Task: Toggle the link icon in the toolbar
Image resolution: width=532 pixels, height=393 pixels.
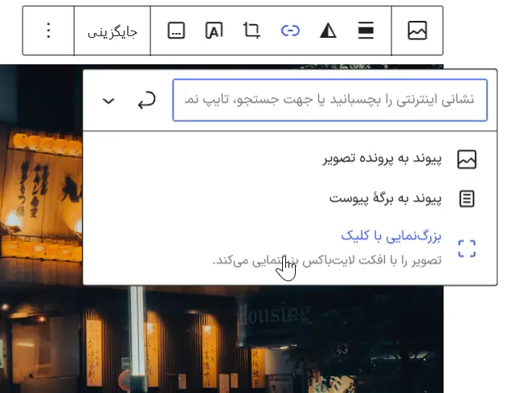Action: [290, 31]
